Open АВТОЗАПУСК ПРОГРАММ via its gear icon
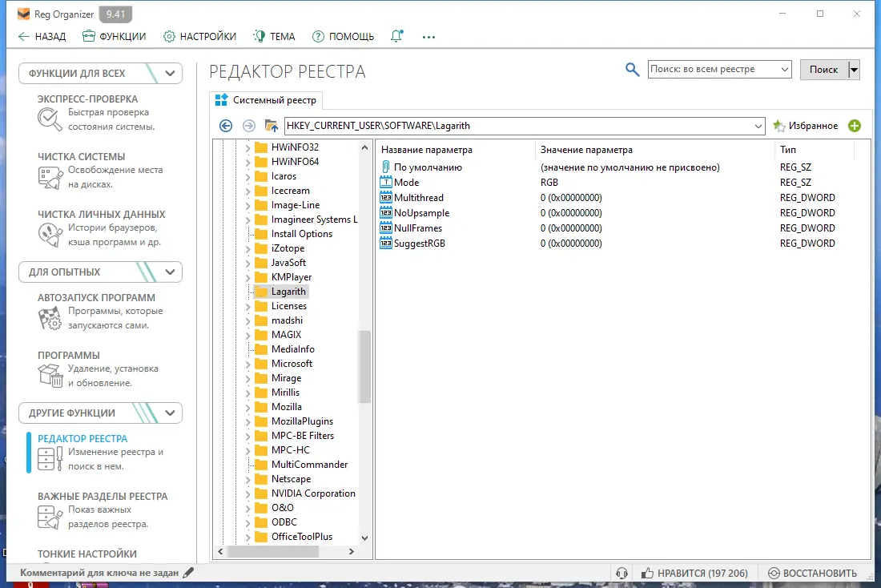Image resolution: width=881 pixels, height=588 pixels. 49,317
